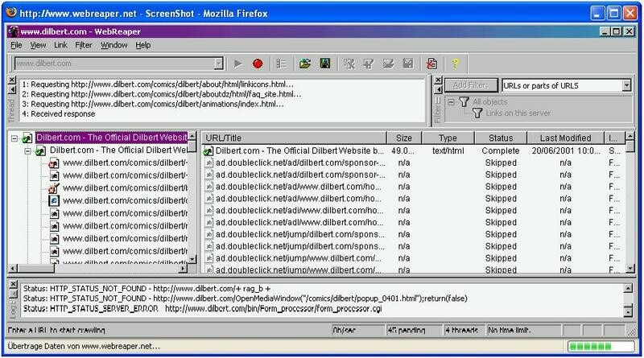Image resolution: width=644 pixels, height=358 pixels.
Task: Click the Firefox logo in the window title
Action: tap(11, 13)
